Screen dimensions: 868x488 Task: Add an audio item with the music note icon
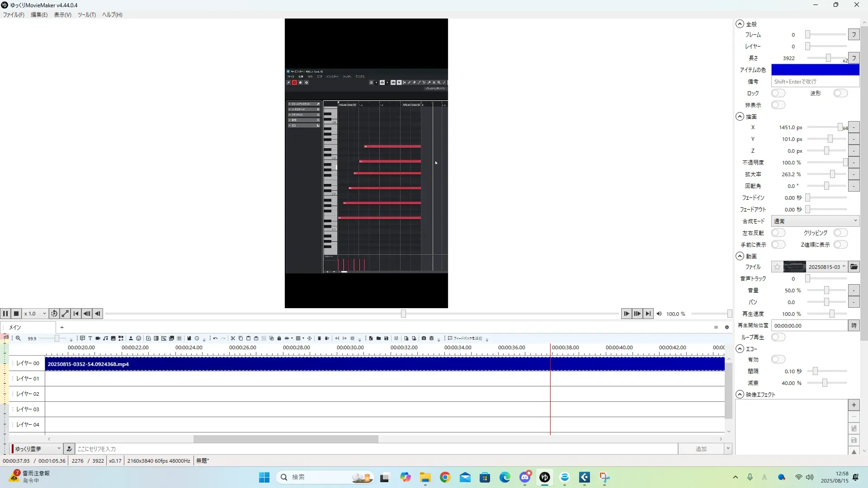tap(105, 338)
